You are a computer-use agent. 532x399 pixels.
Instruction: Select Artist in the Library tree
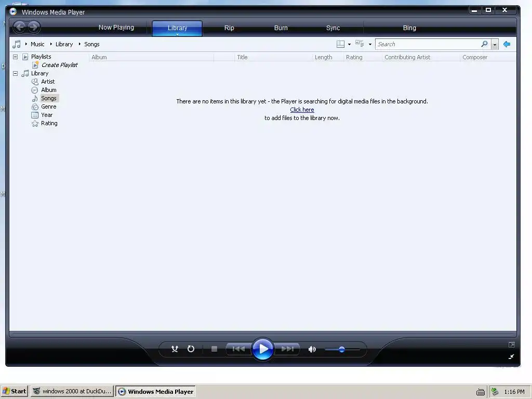coord(48,82)
